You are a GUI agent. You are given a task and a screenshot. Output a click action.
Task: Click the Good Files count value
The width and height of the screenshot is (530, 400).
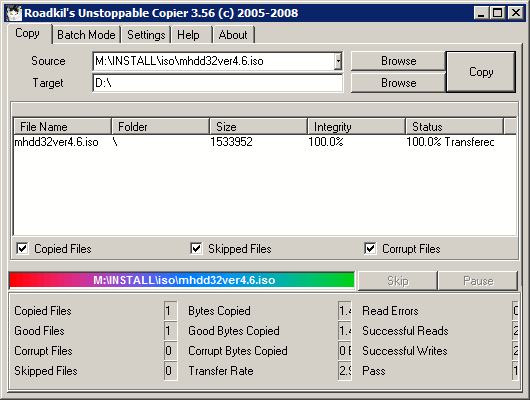pos(170,331)
